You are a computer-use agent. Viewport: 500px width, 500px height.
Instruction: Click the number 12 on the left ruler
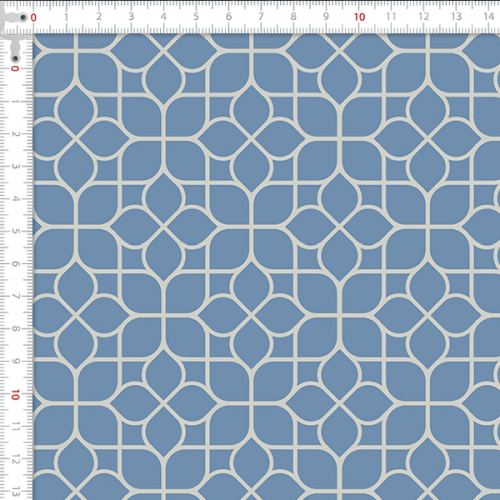click(x=15, y=459)
